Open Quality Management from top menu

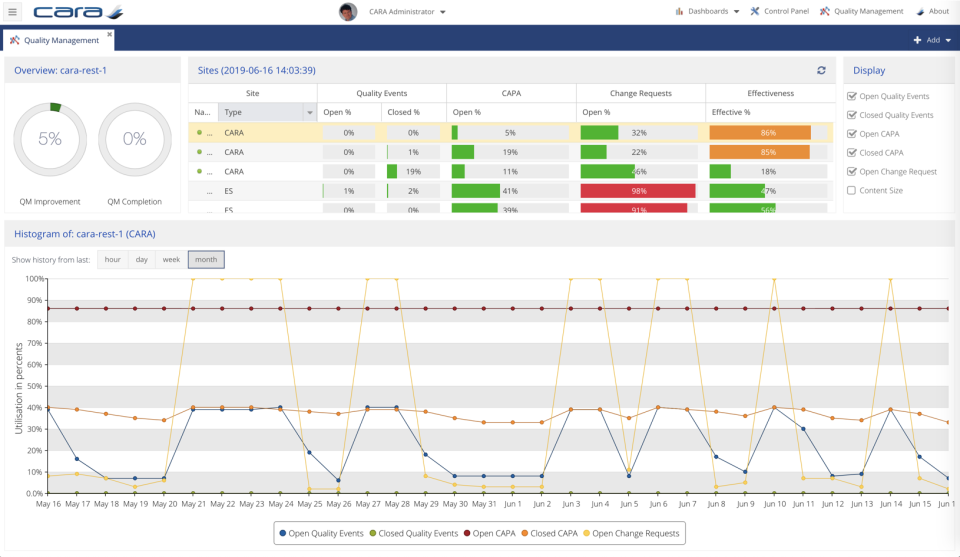[868, 11]
